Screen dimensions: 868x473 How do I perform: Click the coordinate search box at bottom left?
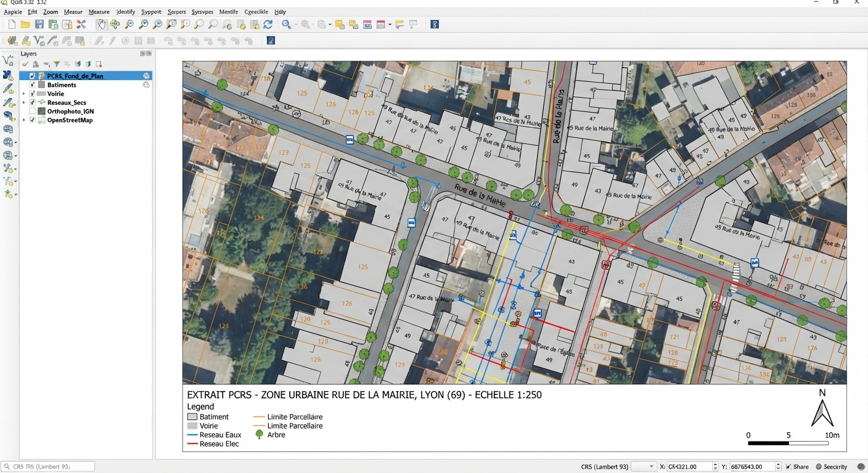(x=48, y=467)
